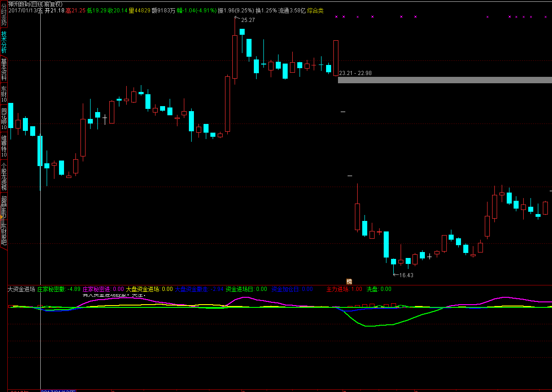Click the 25.27 high price label
552x392 pixels.
(248, 20)
